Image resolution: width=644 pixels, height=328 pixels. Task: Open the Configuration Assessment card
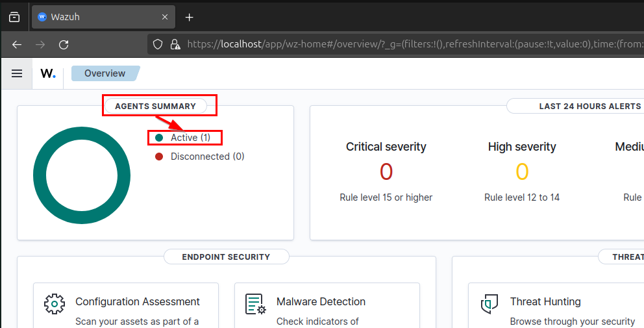pos(126,305)
